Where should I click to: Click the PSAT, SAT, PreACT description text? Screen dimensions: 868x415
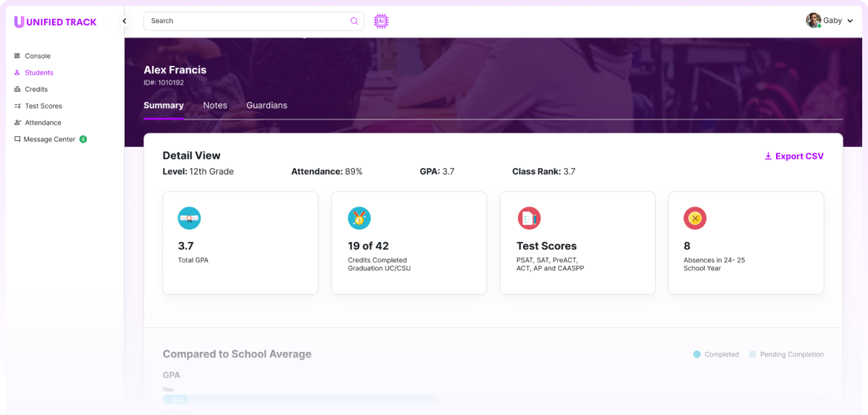coord(550,264)
